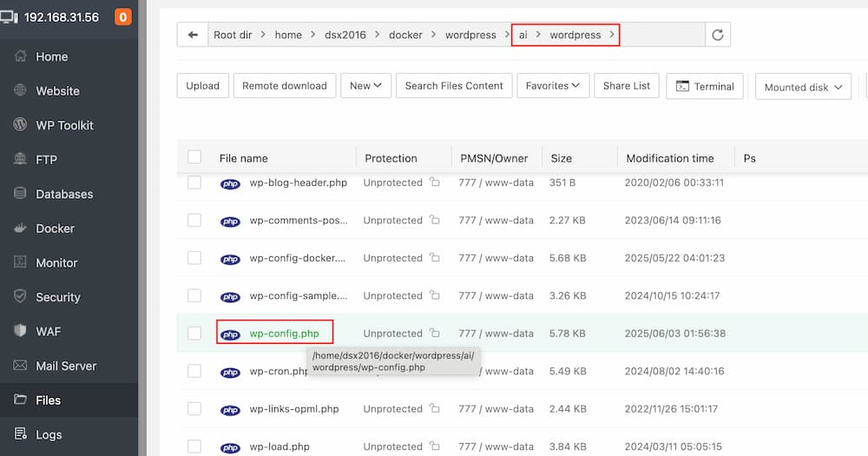Image resolution: width=868 pixels, height=456 pixels.
Task: Check the wp-load.php checkbox
Action: click(194, 446)
